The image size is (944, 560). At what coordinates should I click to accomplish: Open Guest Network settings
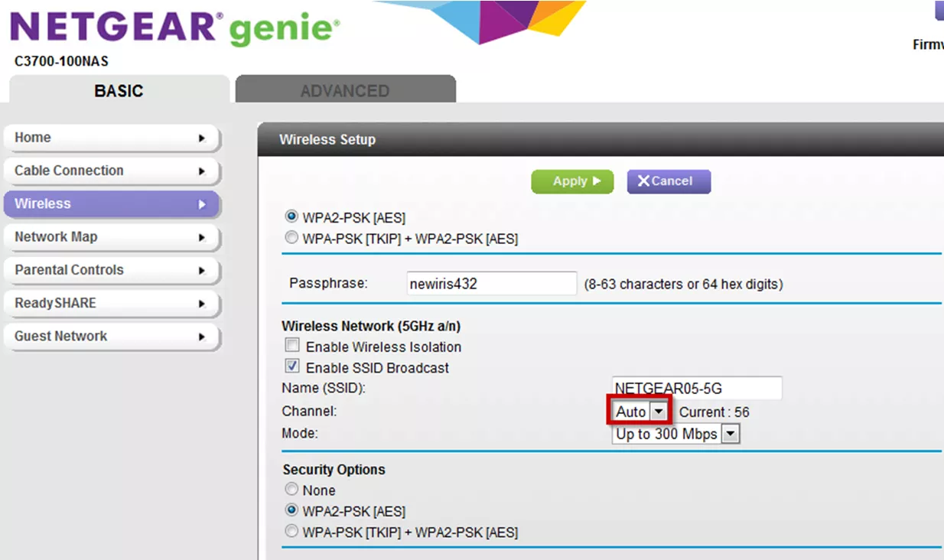pos(112,336)
